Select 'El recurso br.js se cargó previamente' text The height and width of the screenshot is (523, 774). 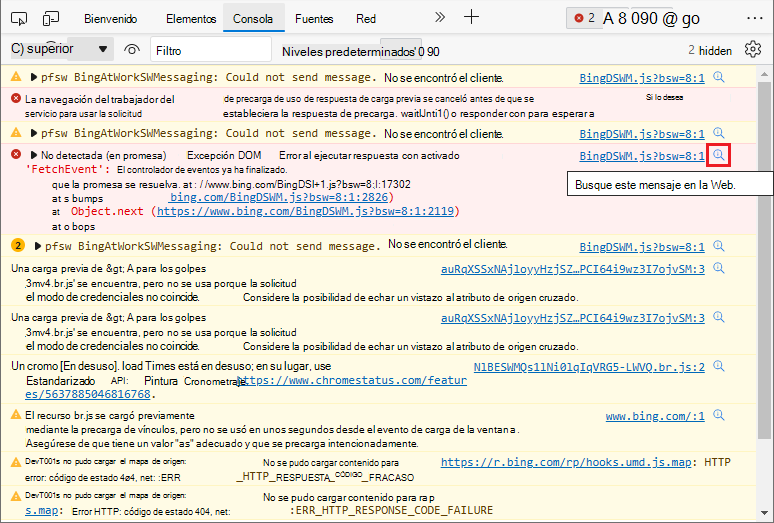click(110, 416)
